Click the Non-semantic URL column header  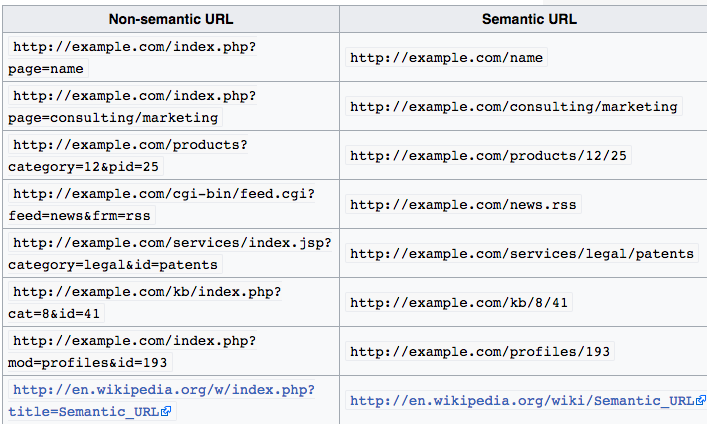[x=171, y=19]
